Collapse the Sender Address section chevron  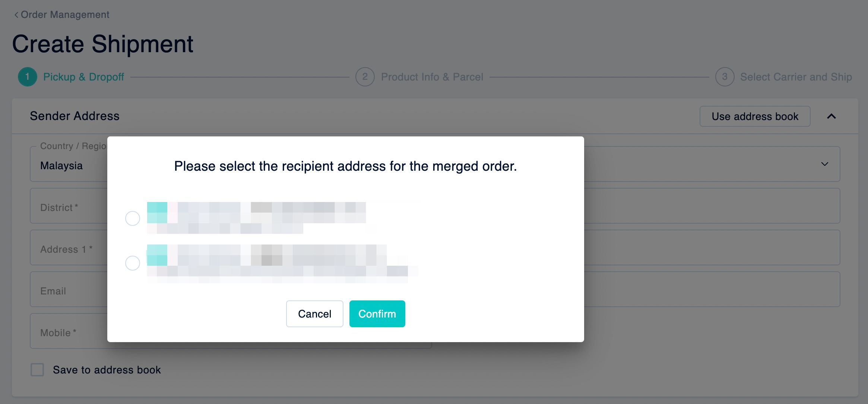point(831,116)
